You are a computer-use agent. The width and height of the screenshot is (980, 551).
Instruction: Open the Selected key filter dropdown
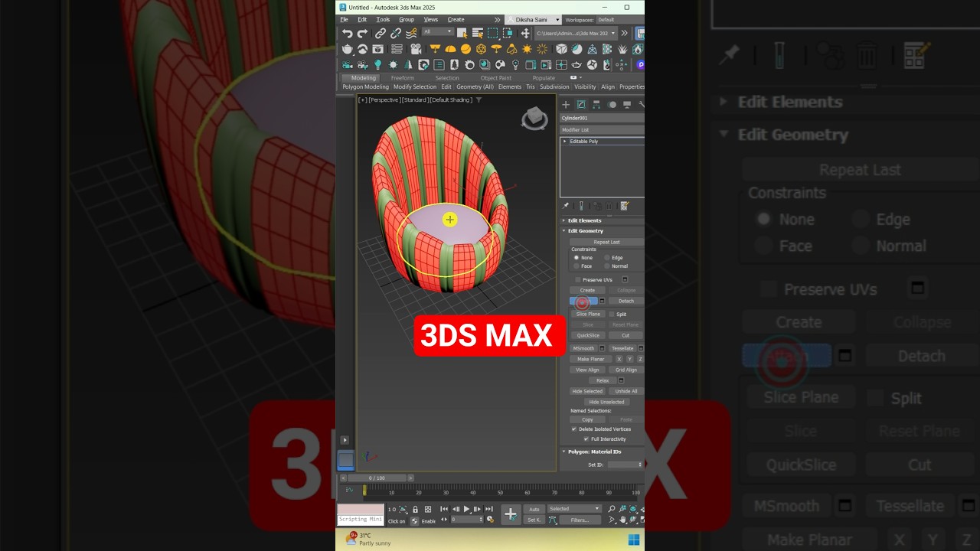click(x=574, y=509)
